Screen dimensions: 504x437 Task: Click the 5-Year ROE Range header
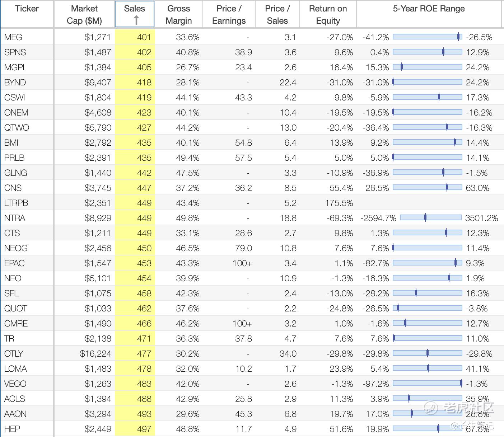429,9
